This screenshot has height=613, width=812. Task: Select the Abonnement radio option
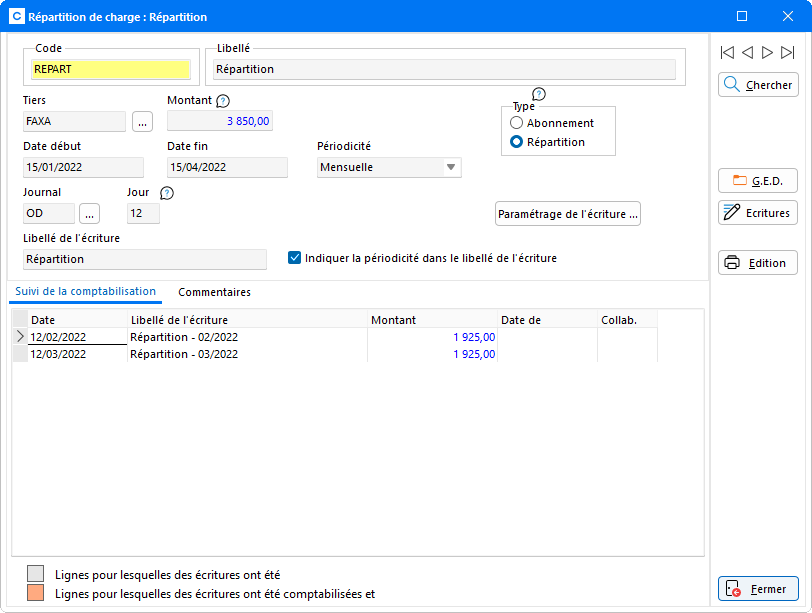[x=517, y=123]
